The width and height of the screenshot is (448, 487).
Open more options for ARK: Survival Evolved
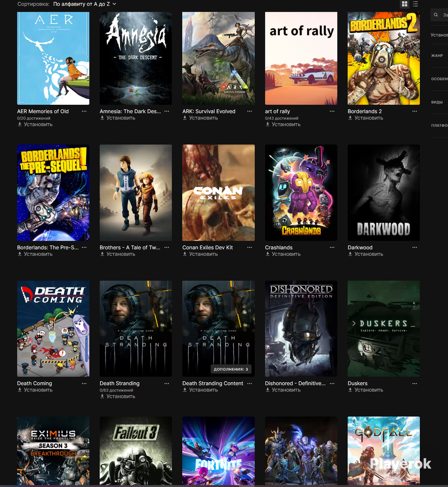[x=250, y=111]
